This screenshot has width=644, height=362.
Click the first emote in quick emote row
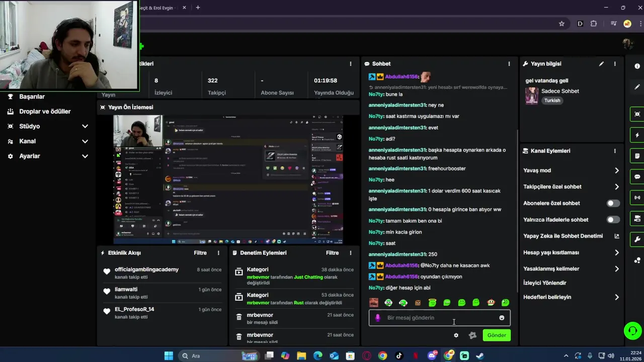point(373,302)
